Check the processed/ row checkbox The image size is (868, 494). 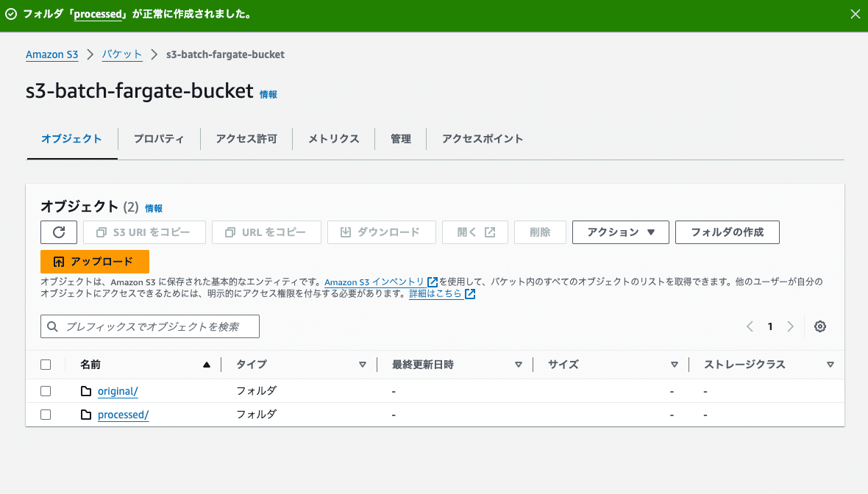coord(46,415)
